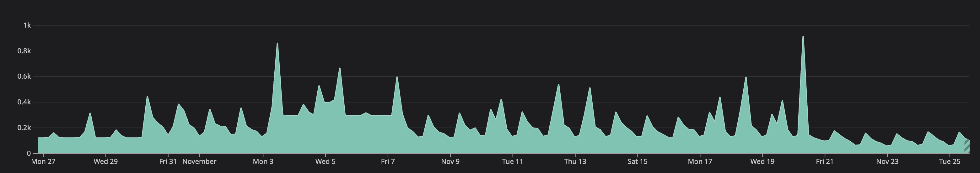
Task: Click the 'Fri 7' date label
Action: click(x=388, y=161)
